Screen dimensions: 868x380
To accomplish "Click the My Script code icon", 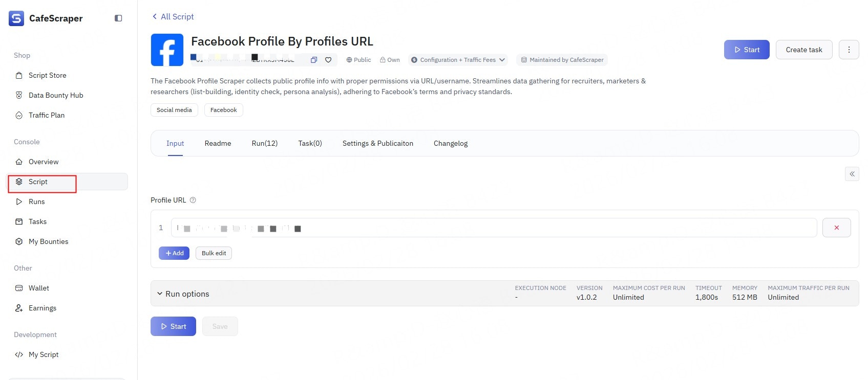I will coord(19,354).
